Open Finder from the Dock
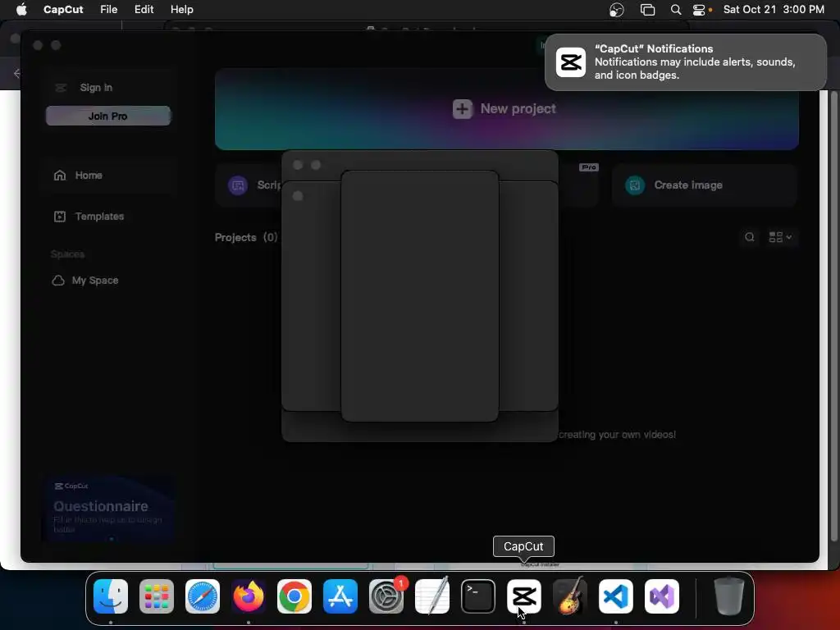This screenshot has height=630, width=840. [x=111, y=596]
